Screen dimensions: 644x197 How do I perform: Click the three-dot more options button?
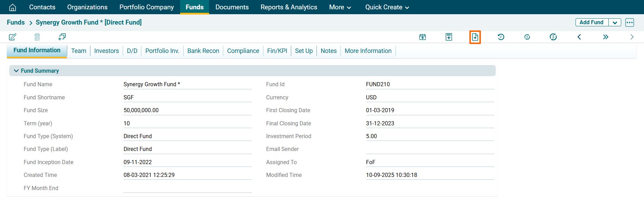click(629, 23)
